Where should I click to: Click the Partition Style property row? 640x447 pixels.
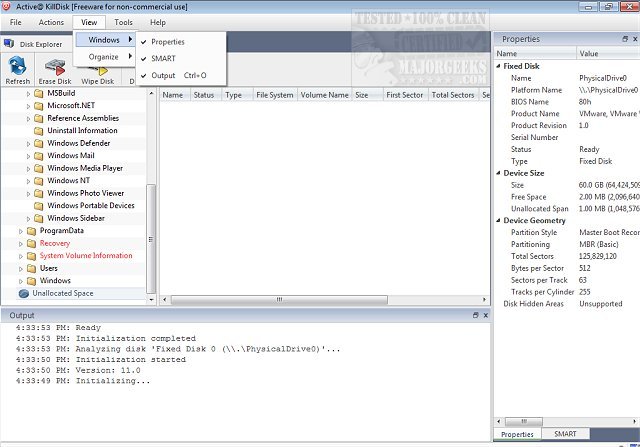tap(567, 232)
